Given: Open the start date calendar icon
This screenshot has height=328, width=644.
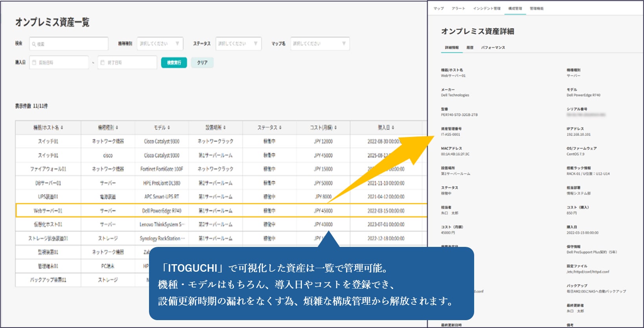Looking at the screenshot, I should click(x=34, y=63).
